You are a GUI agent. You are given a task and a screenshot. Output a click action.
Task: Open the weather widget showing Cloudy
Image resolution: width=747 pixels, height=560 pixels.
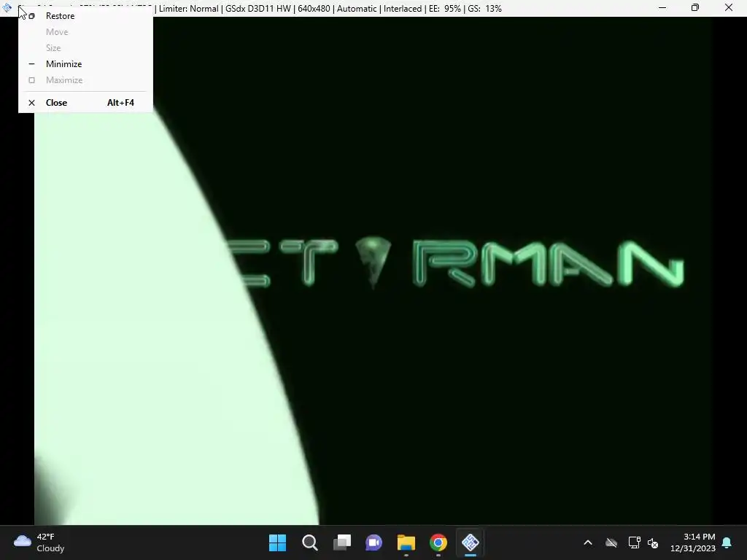pos(39,542)
